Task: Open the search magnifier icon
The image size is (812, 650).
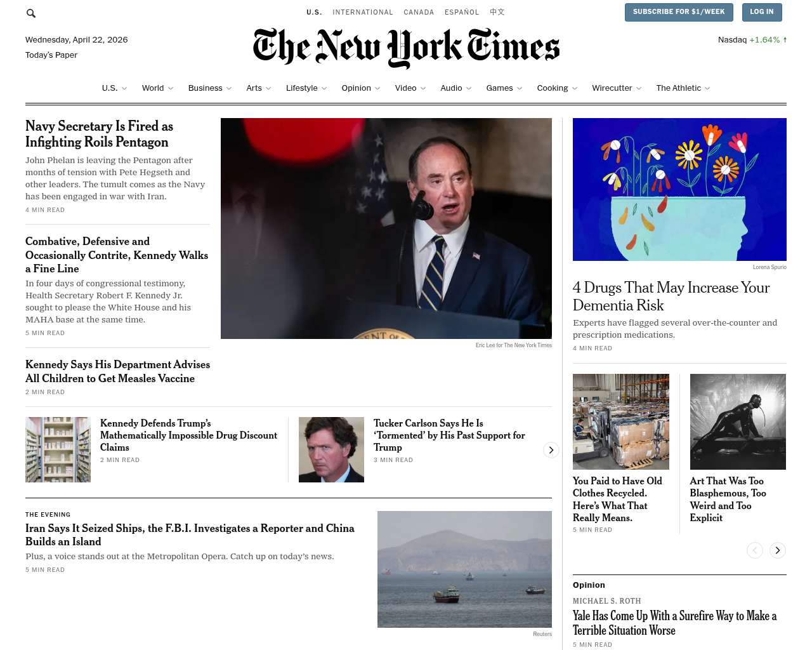Action: (x=30, y=13)
